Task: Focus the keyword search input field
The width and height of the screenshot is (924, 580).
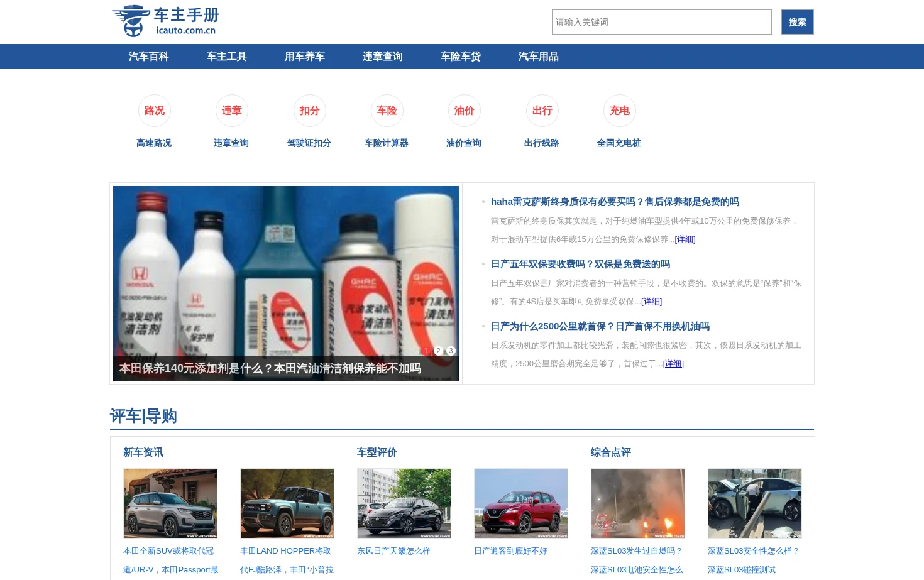Action: pos(662,22)
